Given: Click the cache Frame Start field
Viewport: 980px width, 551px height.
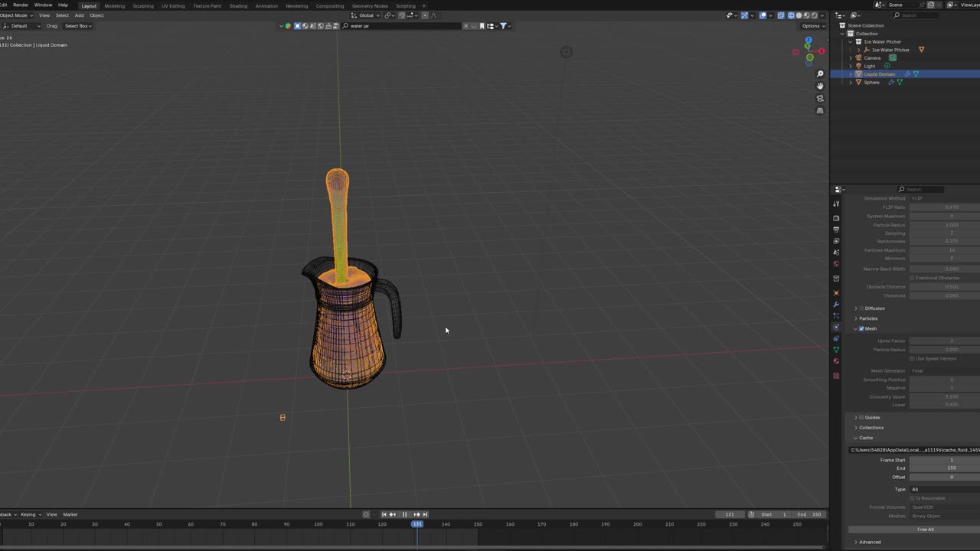Looking at the screenshot, I should [x=944, y=460].
